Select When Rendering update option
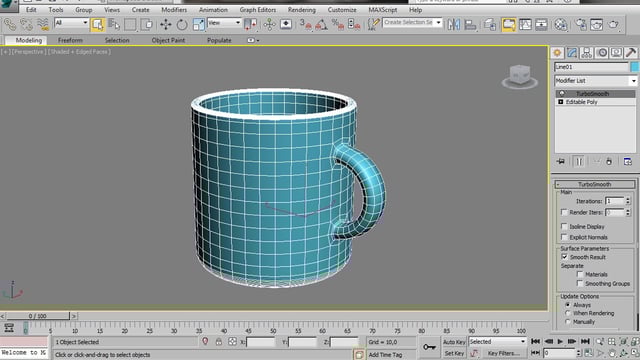This screenshot has width=640, height=360. (567, 313)
